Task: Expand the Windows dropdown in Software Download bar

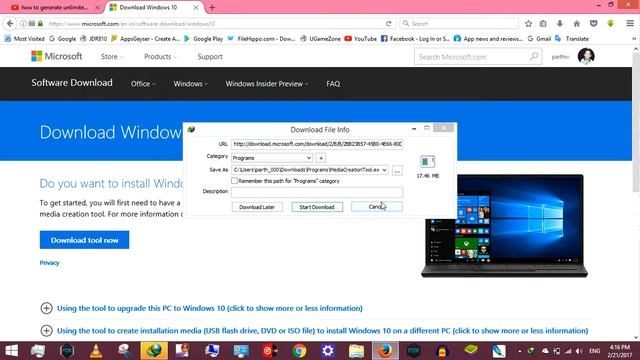Action: pyautogui.click(x=191, y=84)
